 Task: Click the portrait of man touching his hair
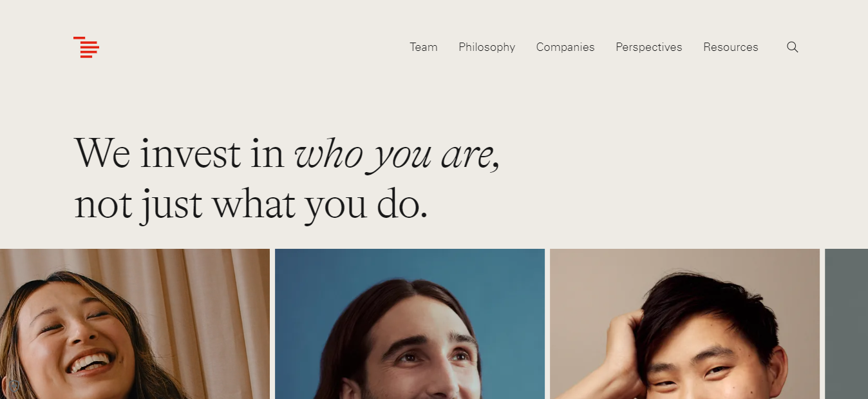click(684, 324)
